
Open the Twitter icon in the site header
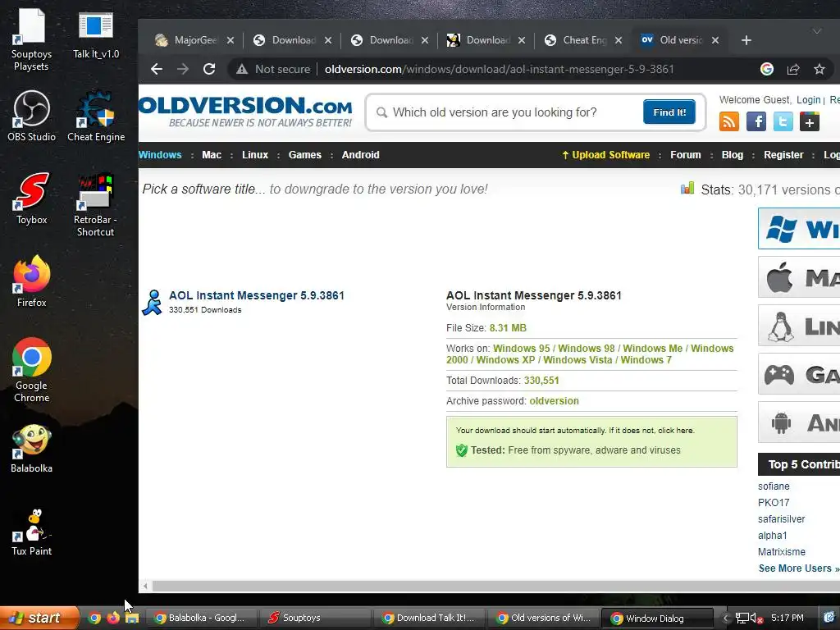pos(783,121)
